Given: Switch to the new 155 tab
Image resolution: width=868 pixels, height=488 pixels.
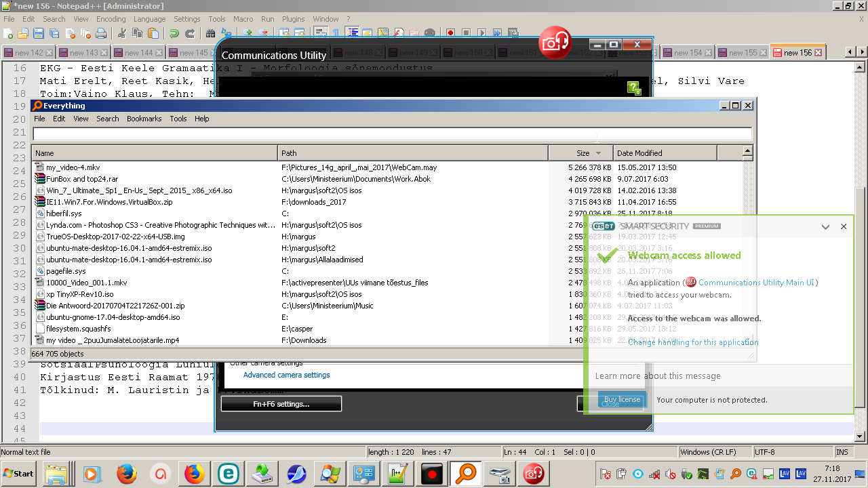Looking at the screenshot, I should (742, 52).
